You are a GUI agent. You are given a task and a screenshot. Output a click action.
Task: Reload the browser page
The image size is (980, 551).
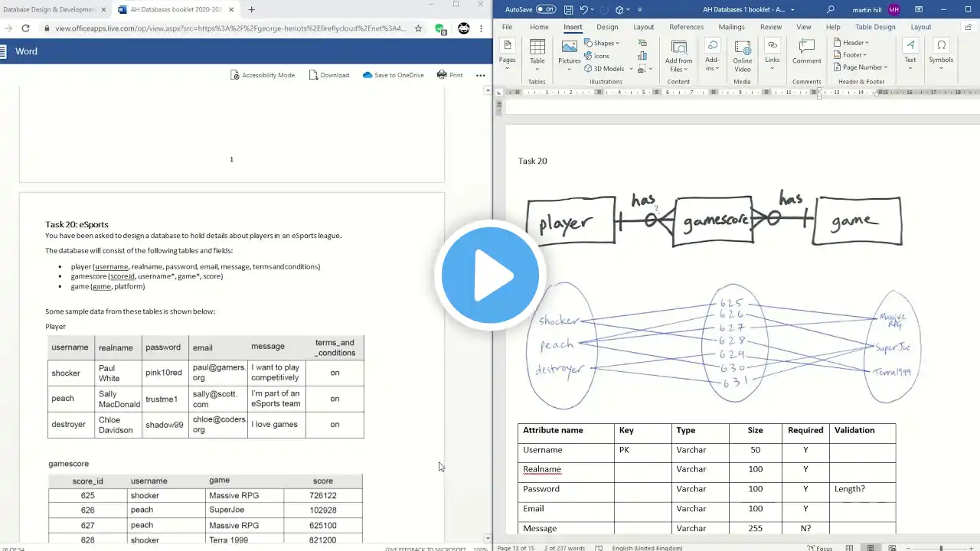[25, 28]
